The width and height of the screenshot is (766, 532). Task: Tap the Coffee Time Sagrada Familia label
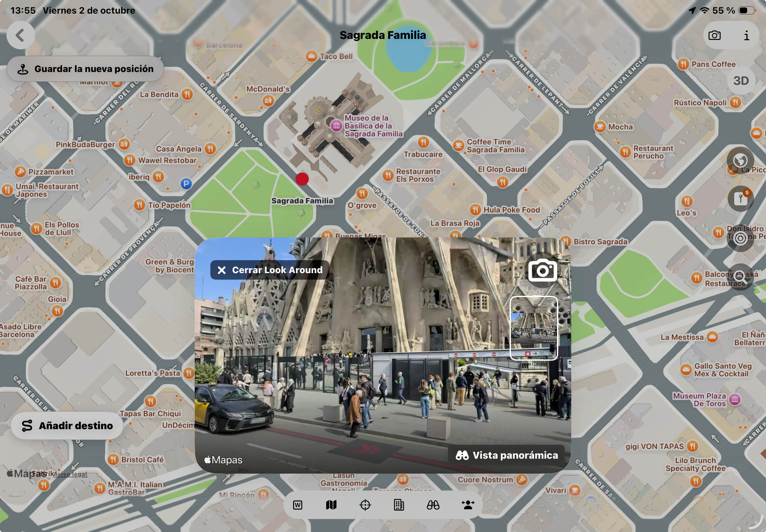(496, 146)
